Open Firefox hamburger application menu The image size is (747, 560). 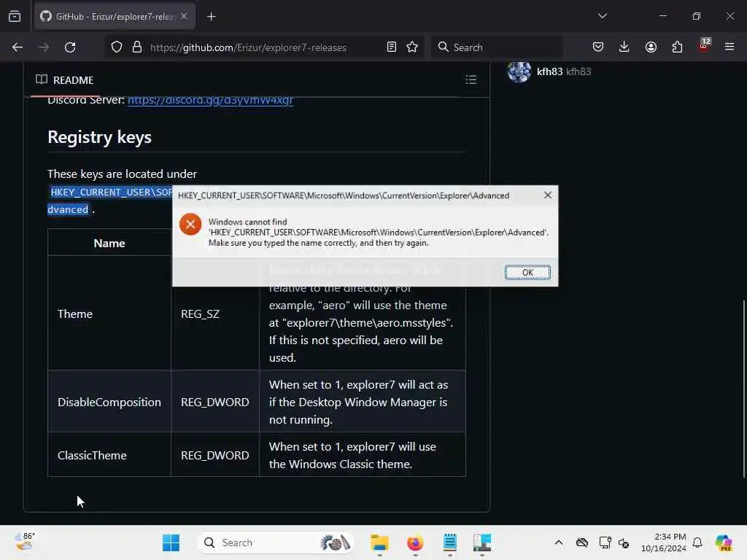pyautogui.click(x=729, y=47)
